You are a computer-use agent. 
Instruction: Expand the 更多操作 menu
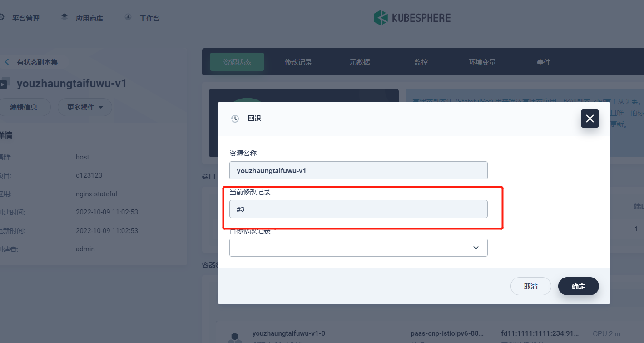(x=84, y=107)
